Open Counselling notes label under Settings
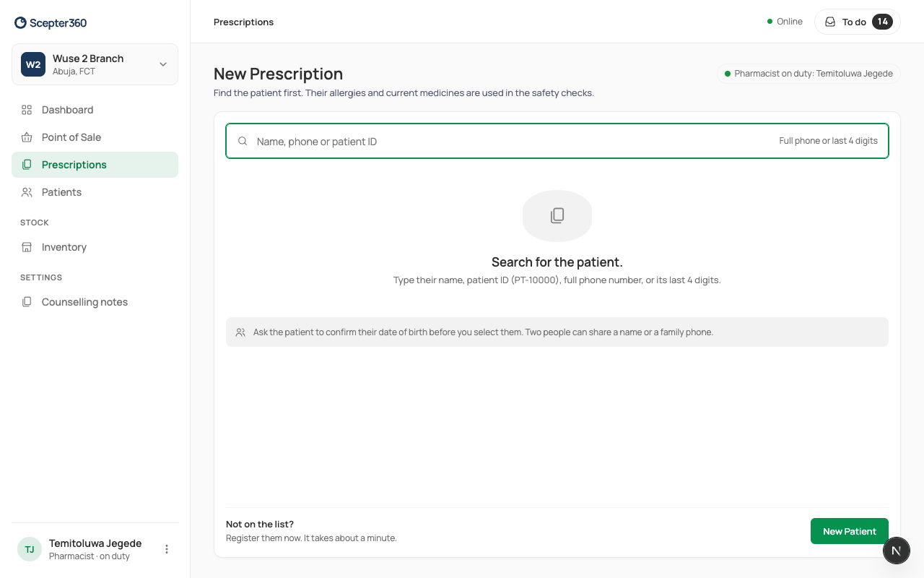 click(84, 302)
